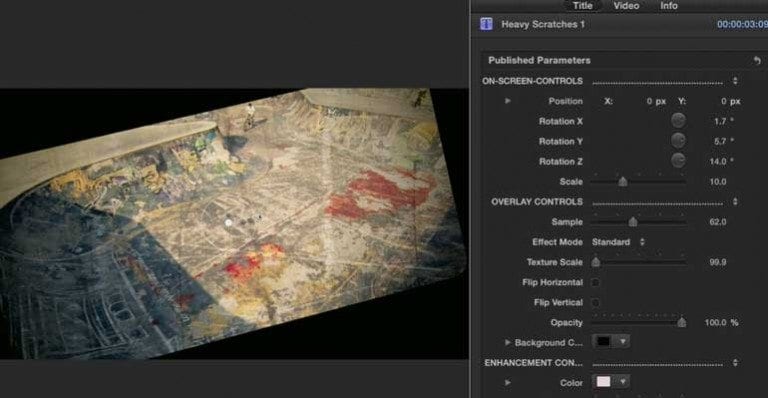768x398 pixels.
Task: Select the Title tab
Action: coord(582,6)
